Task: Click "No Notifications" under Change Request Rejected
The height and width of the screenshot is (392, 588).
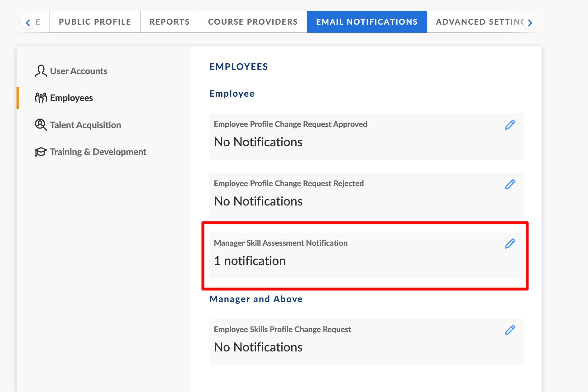Action: pos(258,201)
